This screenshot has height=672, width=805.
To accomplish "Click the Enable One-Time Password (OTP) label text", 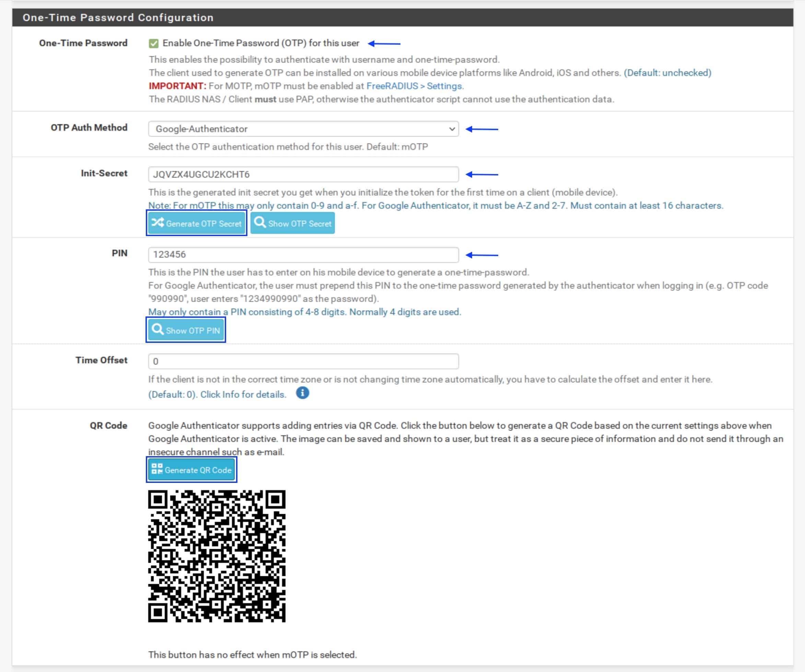I will (261, 43).
